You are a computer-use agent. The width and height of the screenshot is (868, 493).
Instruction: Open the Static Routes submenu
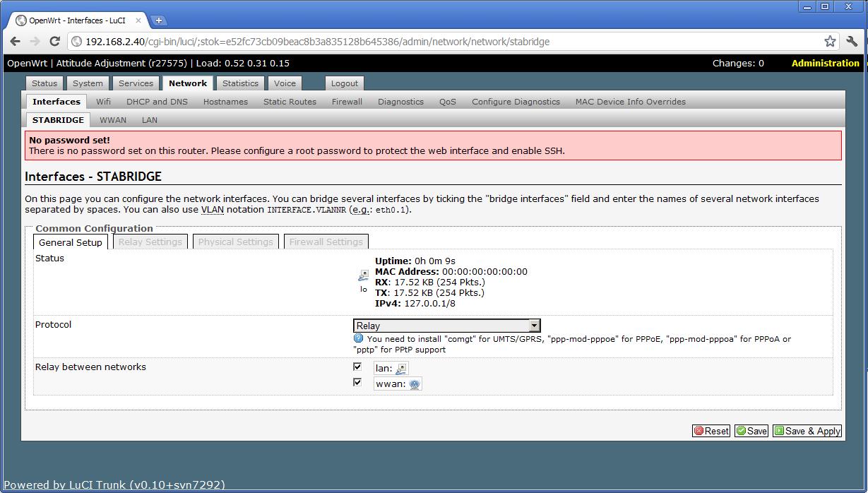tap(290, 102)
